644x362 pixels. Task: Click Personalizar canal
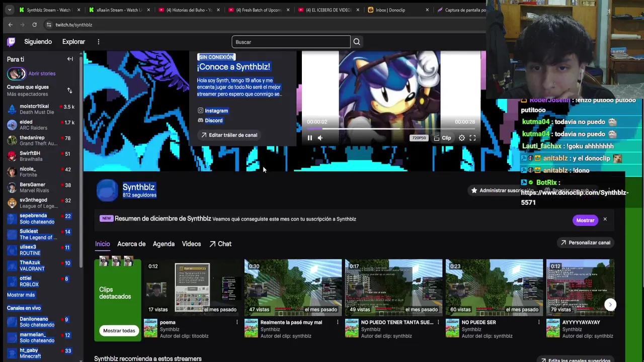tap(585, 243)
